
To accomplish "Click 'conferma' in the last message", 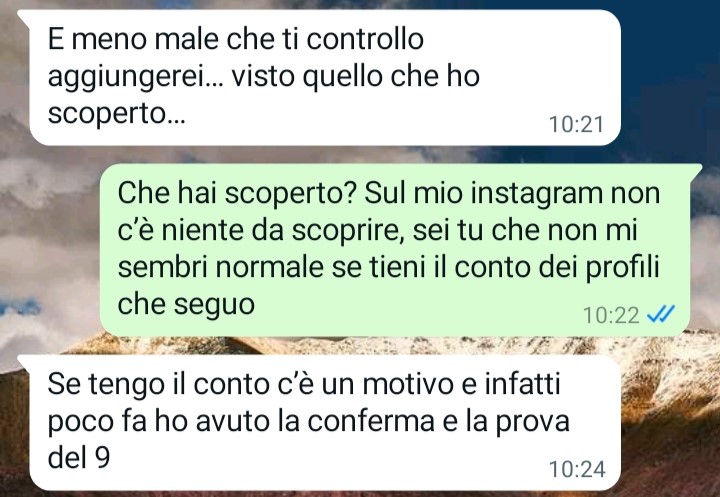I will (371, 421).
